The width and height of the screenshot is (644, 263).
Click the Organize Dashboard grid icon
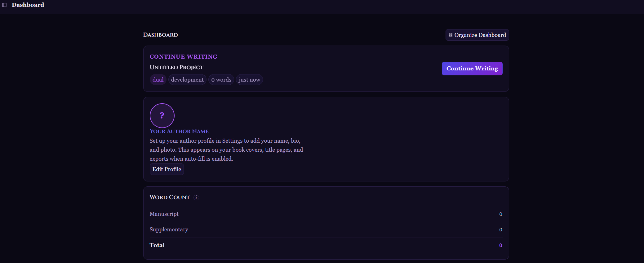tap(451, 35)
